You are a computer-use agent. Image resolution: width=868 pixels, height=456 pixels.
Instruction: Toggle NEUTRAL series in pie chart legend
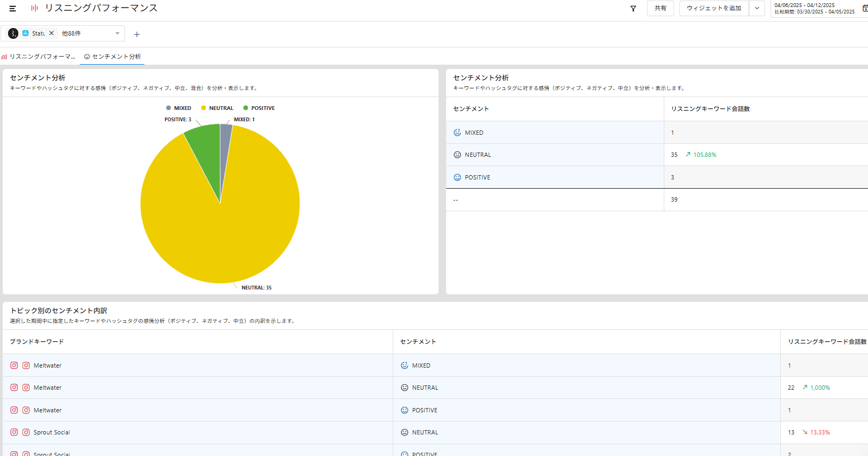coord(217,108)
